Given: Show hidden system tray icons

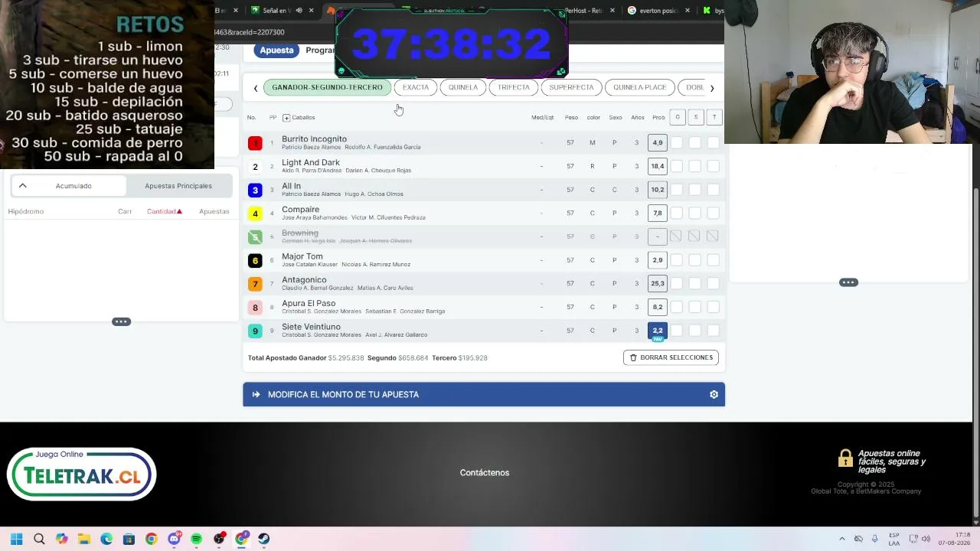Looking at the screenshot, I should pos(842,539).
